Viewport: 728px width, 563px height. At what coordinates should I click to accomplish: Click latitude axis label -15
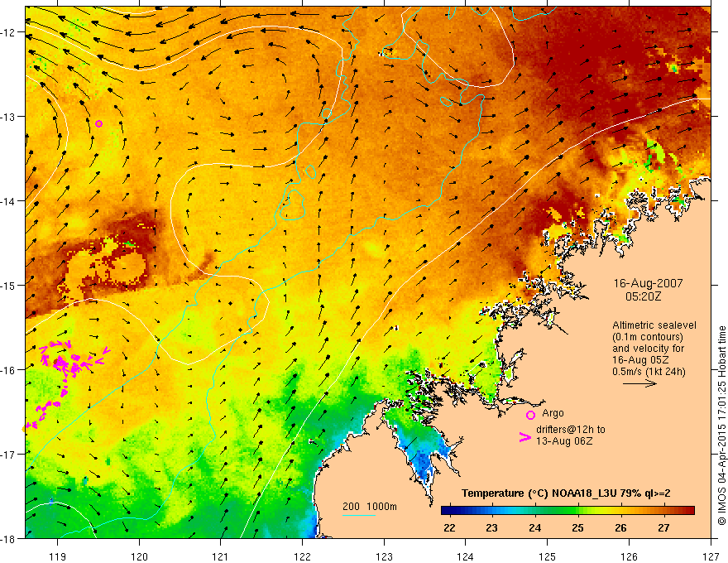(9, 286)
